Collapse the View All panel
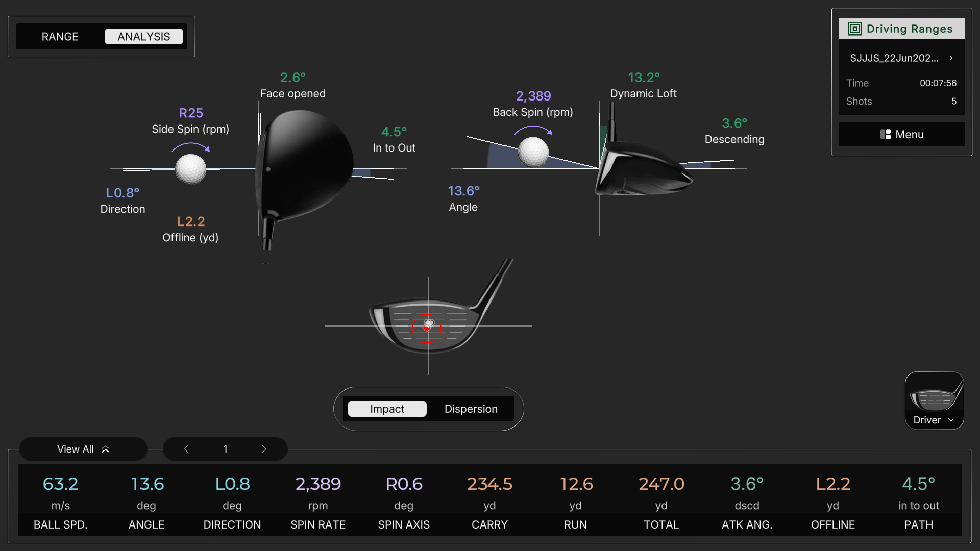This screenshot has height=551, width=980. coord(83,449)
